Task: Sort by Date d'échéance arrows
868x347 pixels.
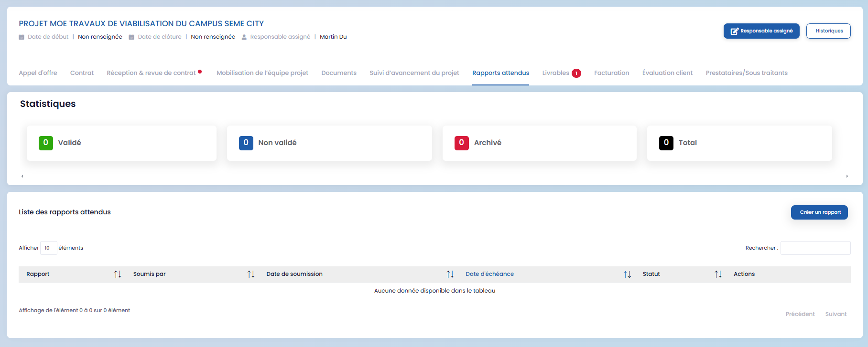Action: coord(627,274)
